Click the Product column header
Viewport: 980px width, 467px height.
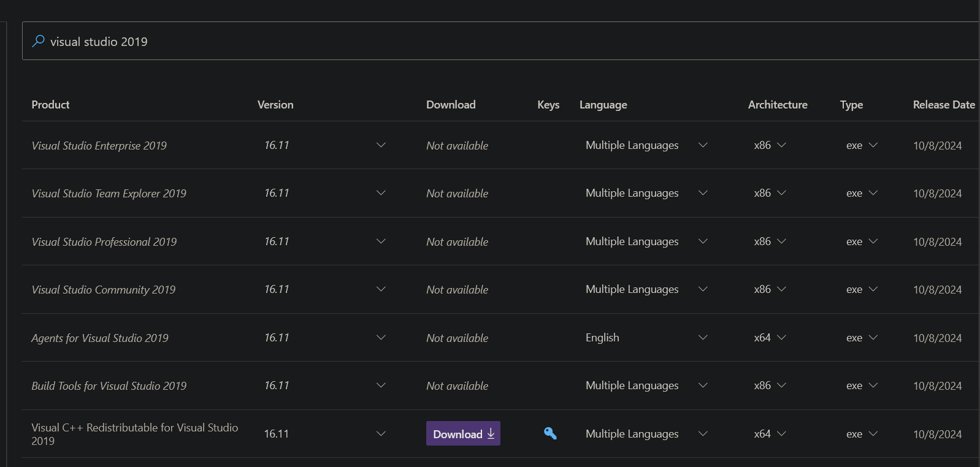pyautogui.click(x=50, y=105)
